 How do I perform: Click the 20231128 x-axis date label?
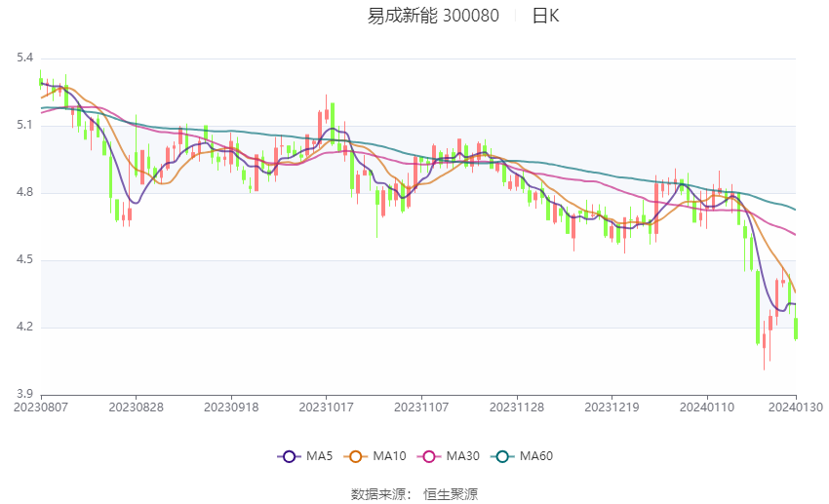click(x=517, y=407)
